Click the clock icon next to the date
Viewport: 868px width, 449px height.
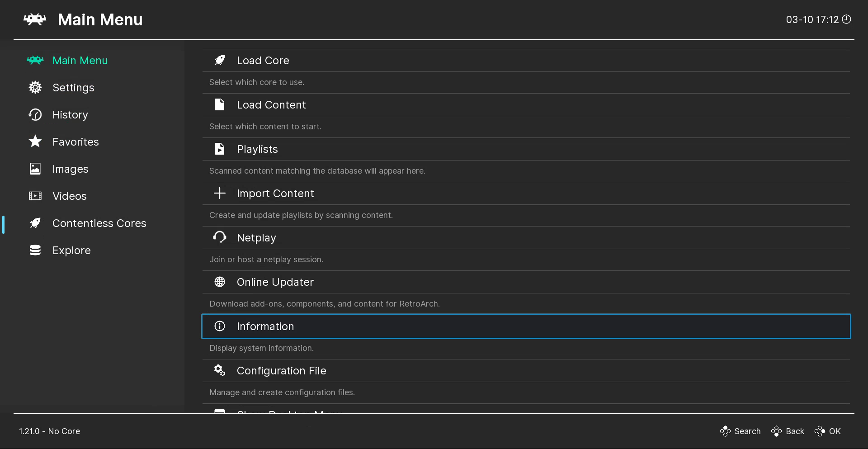[x=847, y=19]
